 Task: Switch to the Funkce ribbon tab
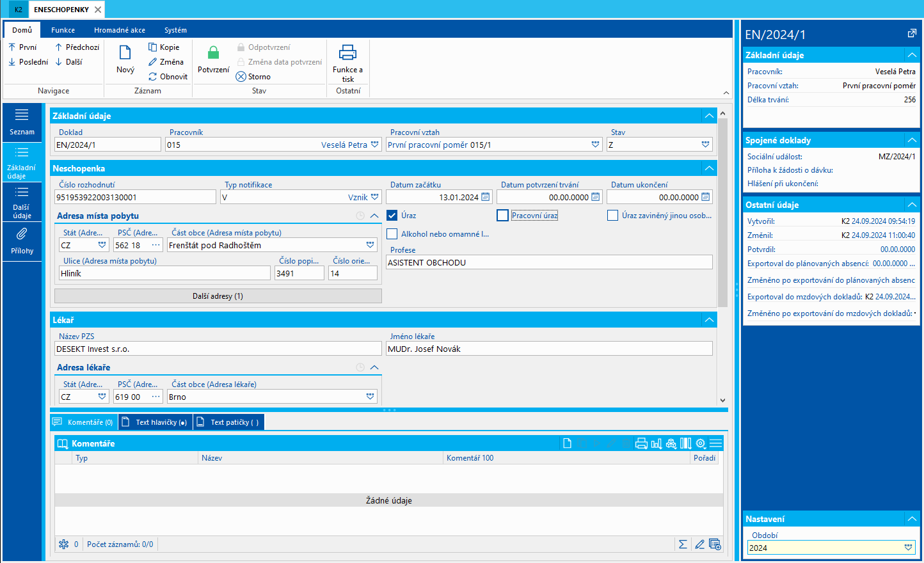(x=63, y=30)
